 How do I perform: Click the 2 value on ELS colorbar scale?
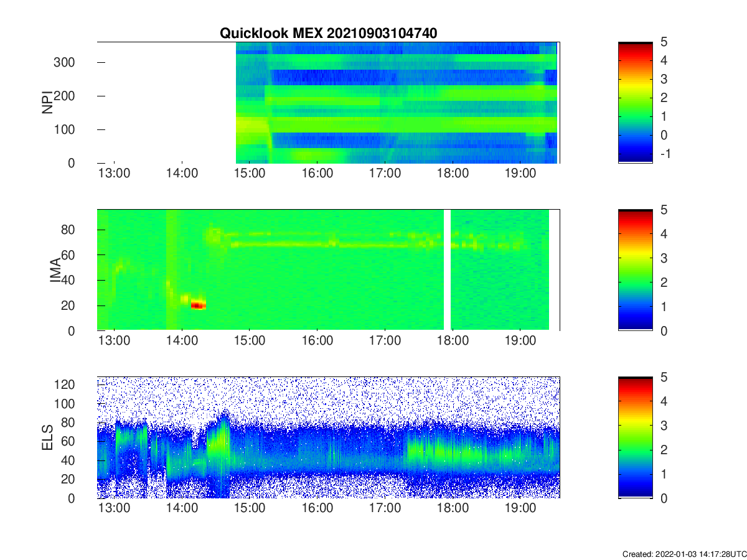pos(664,450)
